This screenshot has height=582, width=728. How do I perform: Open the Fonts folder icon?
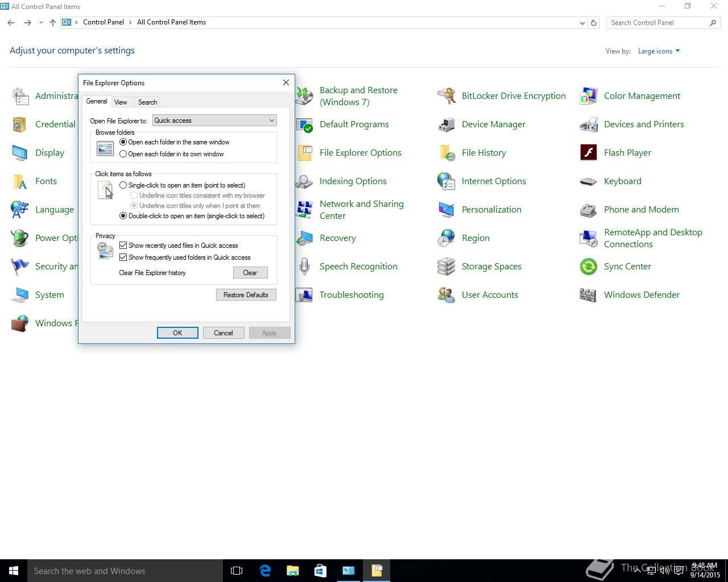[x=20, y=181]
